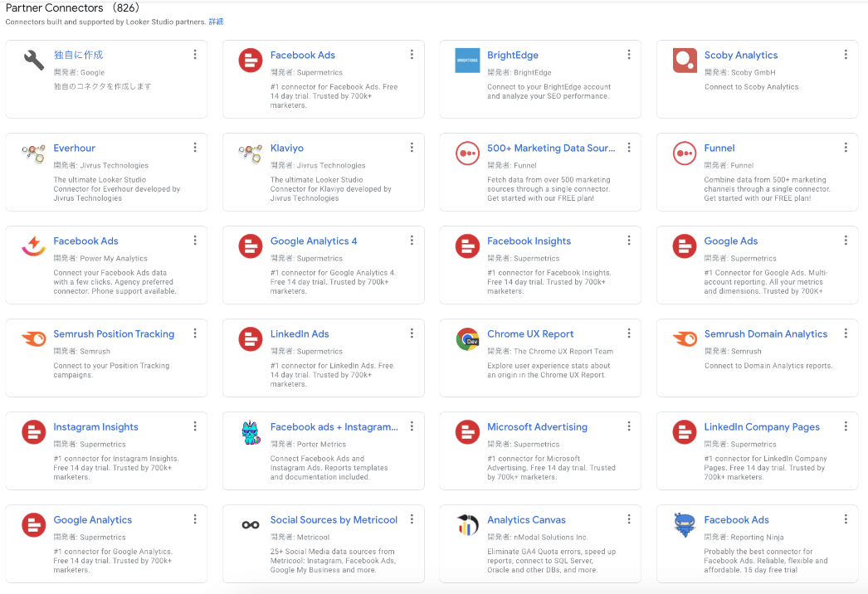The width and height of the screenshot is (868, 594).
Task: Open the 独自に作成 connector title
Action: pyautogui.click(x=78, y=55)
